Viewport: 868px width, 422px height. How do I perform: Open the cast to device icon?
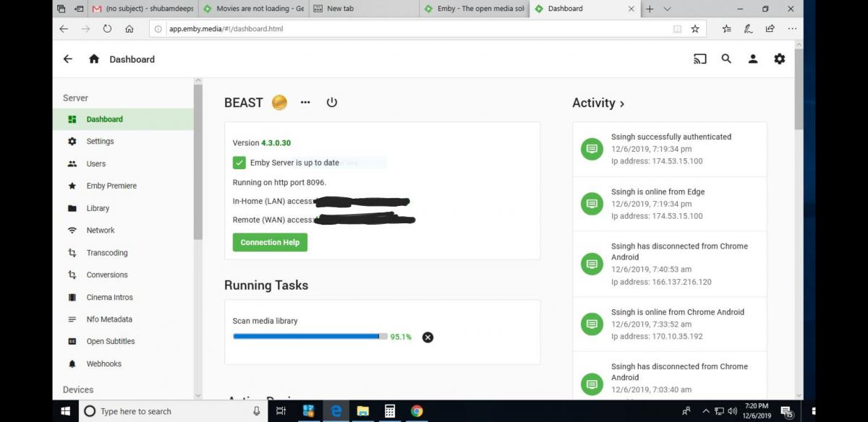(x=699, y=59)
